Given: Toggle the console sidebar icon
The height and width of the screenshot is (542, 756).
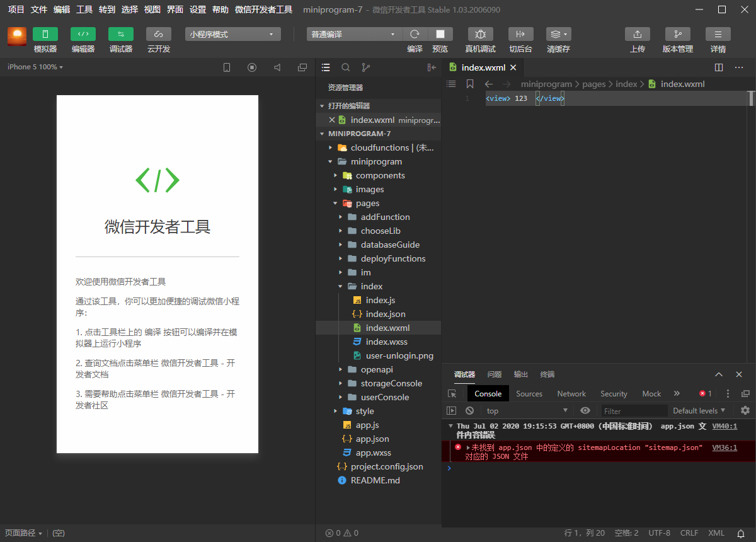Looking at the screenshot, I should click(451, 411).
